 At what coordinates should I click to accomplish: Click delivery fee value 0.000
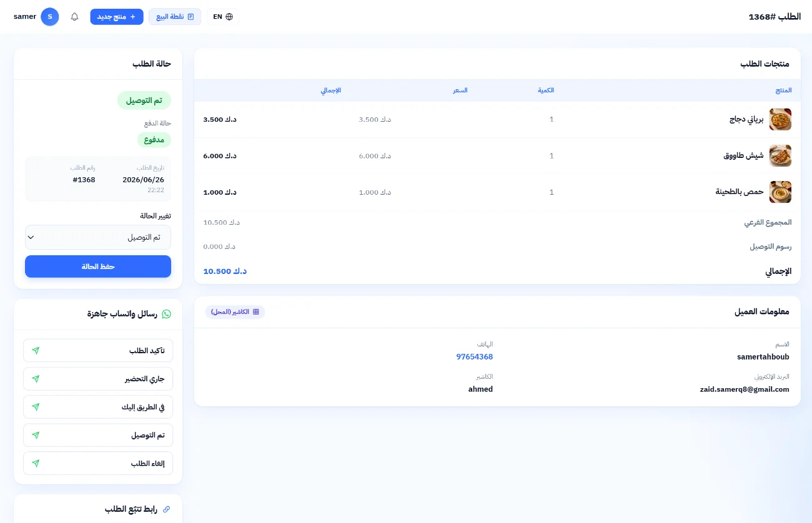pos(219,247)
